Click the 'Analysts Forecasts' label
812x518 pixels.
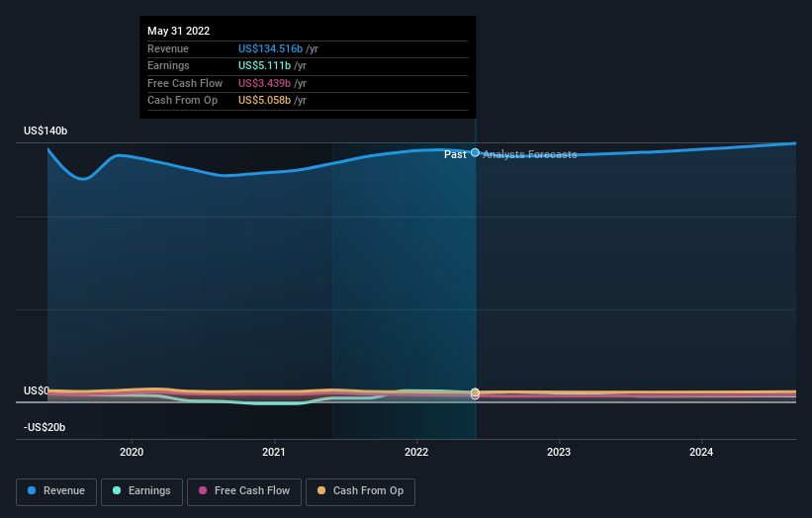tap(530, 155)
